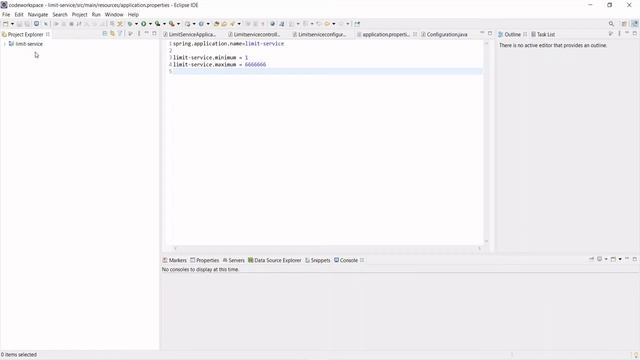Select the application.properti... editor tab
The height and width of the screenshot is (360, 640).
tap(383, 34)
